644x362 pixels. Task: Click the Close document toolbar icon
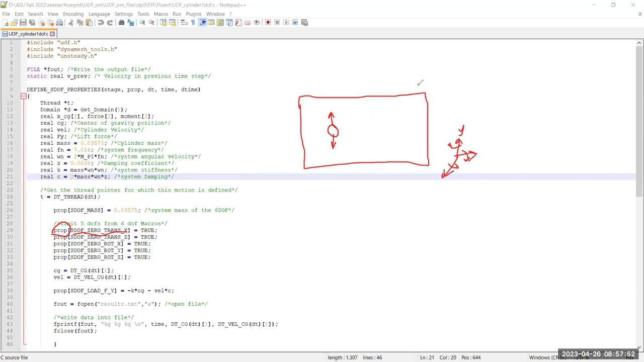(41, 23)
